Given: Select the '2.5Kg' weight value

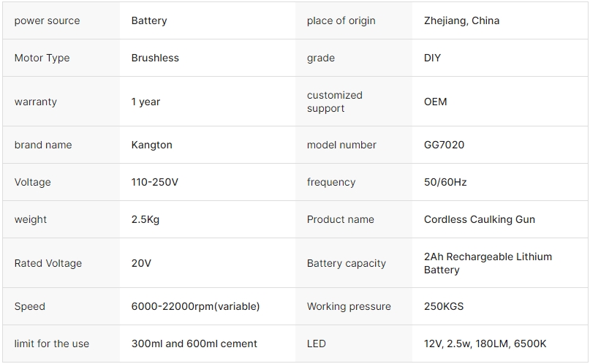Looking at the screenshot, I should click(145, 219).
